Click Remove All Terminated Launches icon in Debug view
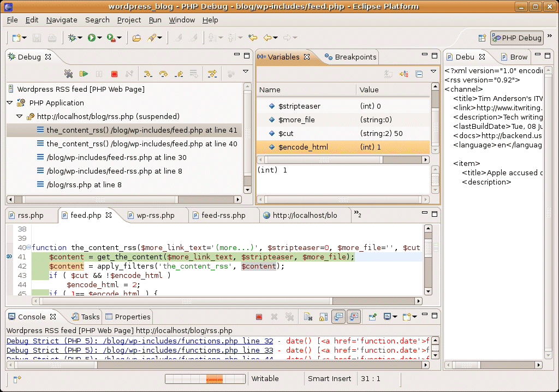 point(68,74)
